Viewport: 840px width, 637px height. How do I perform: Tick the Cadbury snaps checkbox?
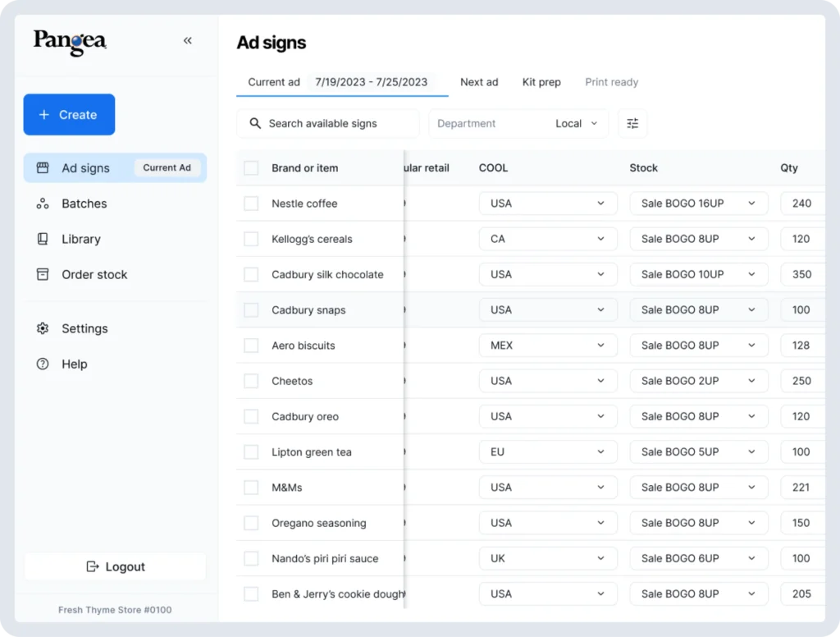251,310
